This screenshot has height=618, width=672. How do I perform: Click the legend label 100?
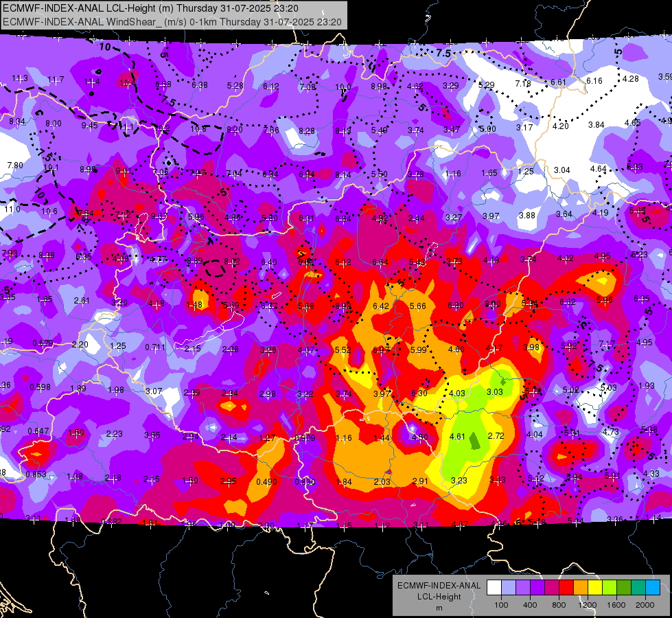(501, 605)
